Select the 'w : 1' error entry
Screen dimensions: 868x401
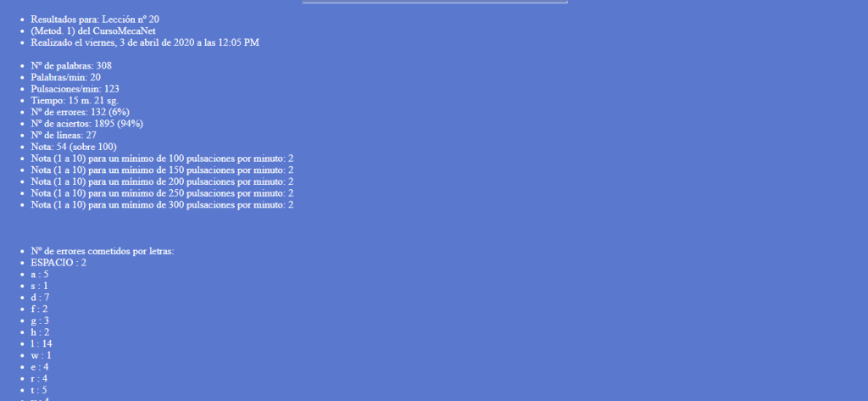click(x=41, y=355)
